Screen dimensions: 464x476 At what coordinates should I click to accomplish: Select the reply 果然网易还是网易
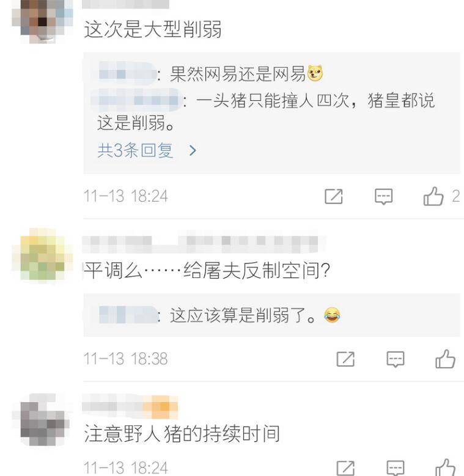pyautogui.click(x=237, y=74)
